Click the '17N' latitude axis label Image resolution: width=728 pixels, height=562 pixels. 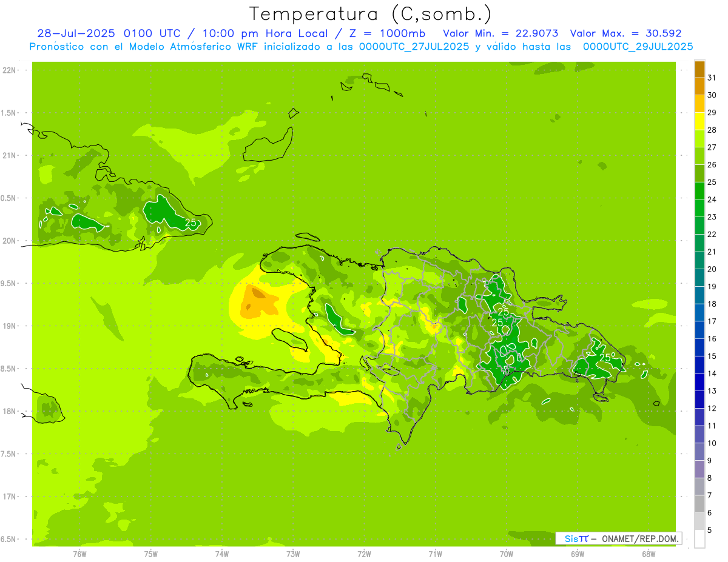coord(9,497)
